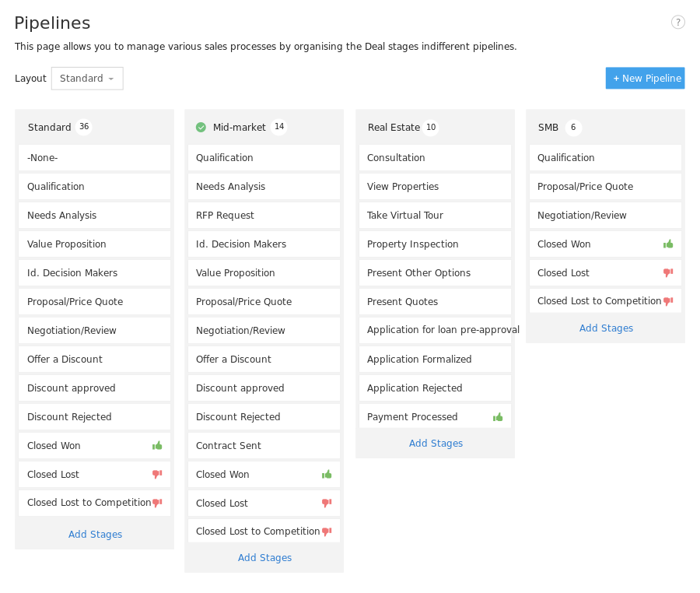This screenshot has width=700, height=593.
Task: Click the green default checkmark beside Mid-market
Action: click(201, 128)
